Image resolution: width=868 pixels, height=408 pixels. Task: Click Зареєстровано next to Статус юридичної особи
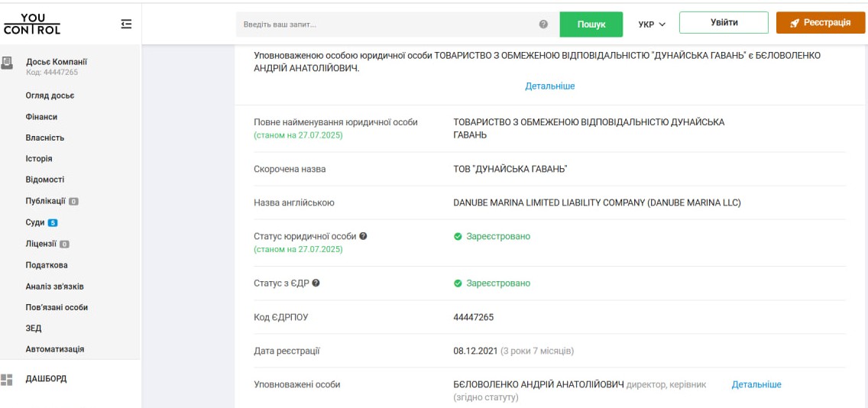(x=498, y=236)
